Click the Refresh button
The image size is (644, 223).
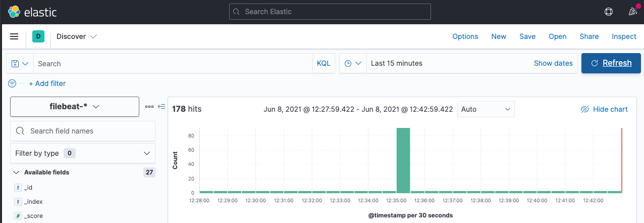coord(611,63)
